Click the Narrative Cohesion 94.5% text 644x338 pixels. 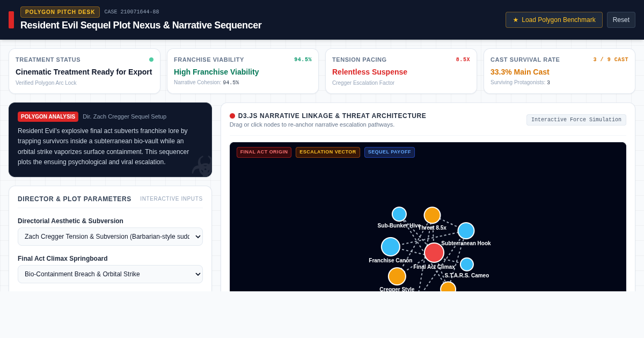pyautogui.click(x=207, y=83)
